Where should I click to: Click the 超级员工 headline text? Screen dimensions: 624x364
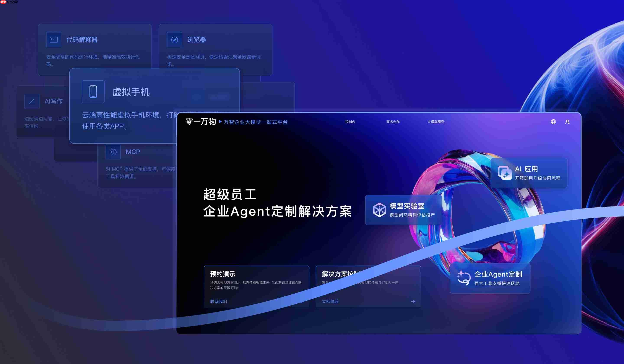pos(230,195)
